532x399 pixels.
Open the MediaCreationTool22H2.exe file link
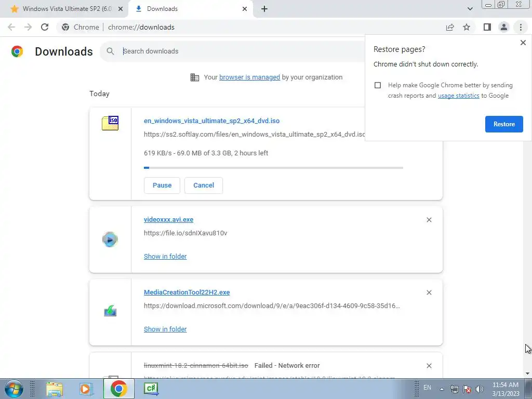click(187, 292)
